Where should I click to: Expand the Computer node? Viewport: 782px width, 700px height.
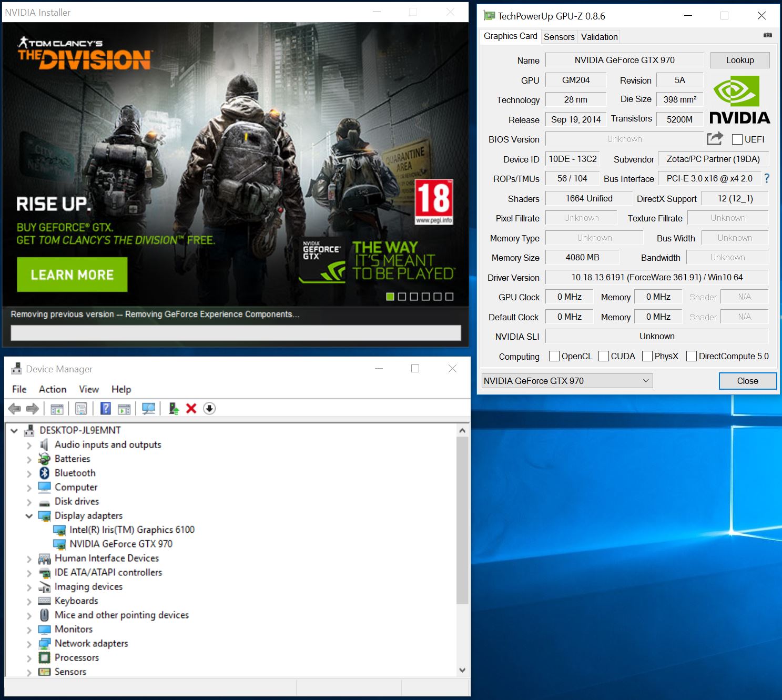pos(29,488)
